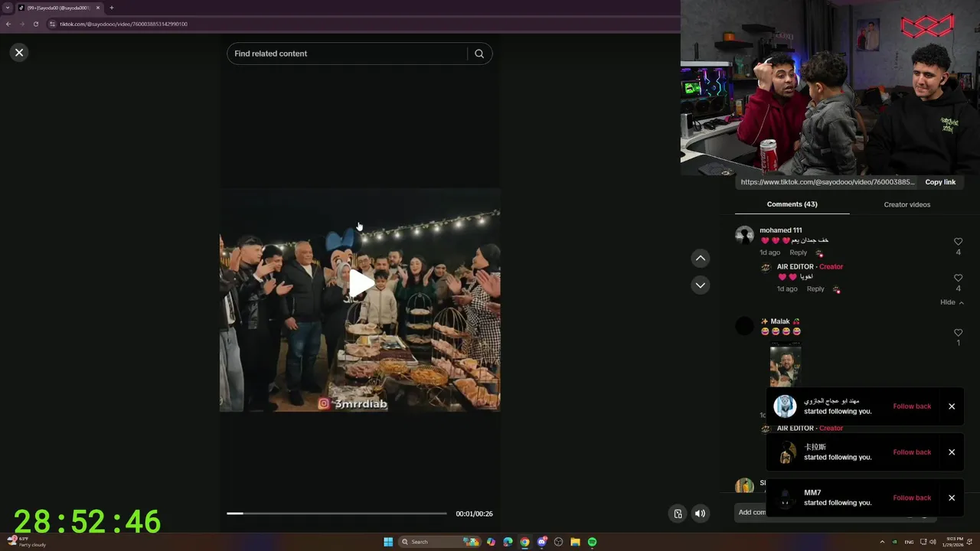Click the search magnifier in Find related content
Screen dimensions: 980x551
tap(479, 54)
